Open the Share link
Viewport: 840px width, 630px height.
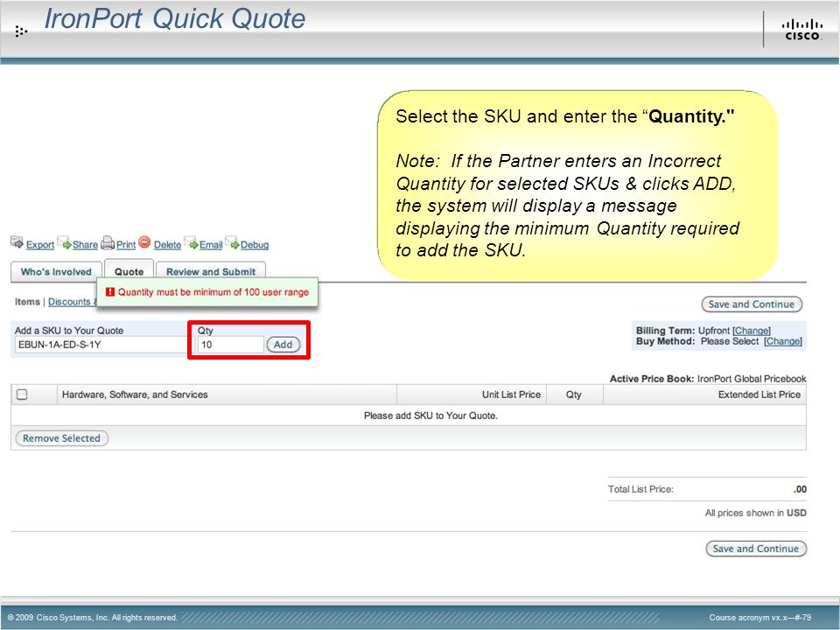tap(85, 245)
